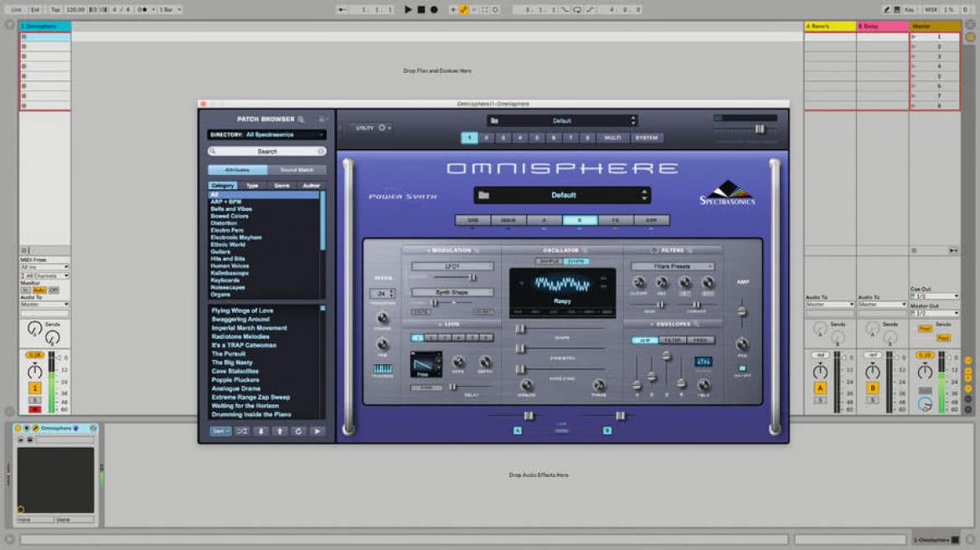The height and width of the screenshot is (550, 980).
Task: Toggle the A Reverb track activator
Action: pyautogui.click(x=820, y=388)
